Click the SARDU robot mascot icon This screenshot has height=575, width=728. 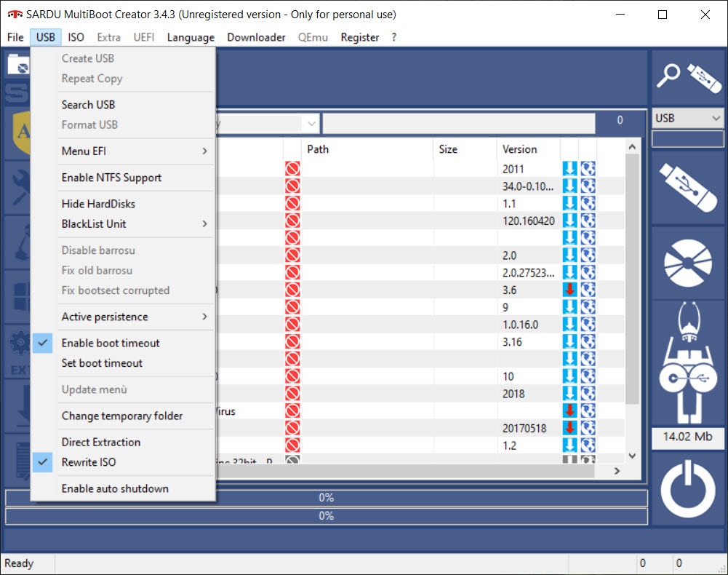click(x=687, y=362)
